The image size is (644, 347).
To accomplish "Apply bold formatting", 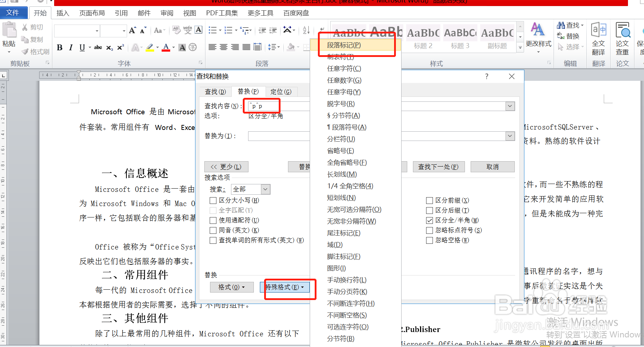I will 60,48.
